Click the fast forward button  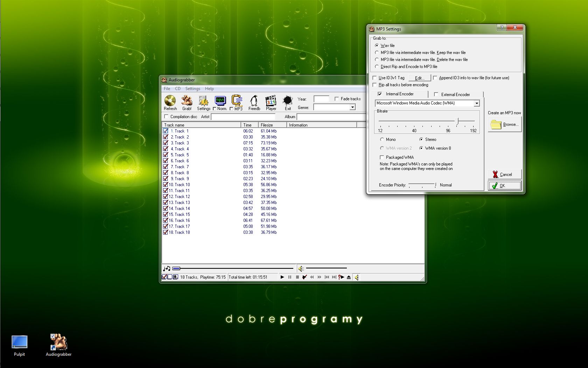coord(319,277)
